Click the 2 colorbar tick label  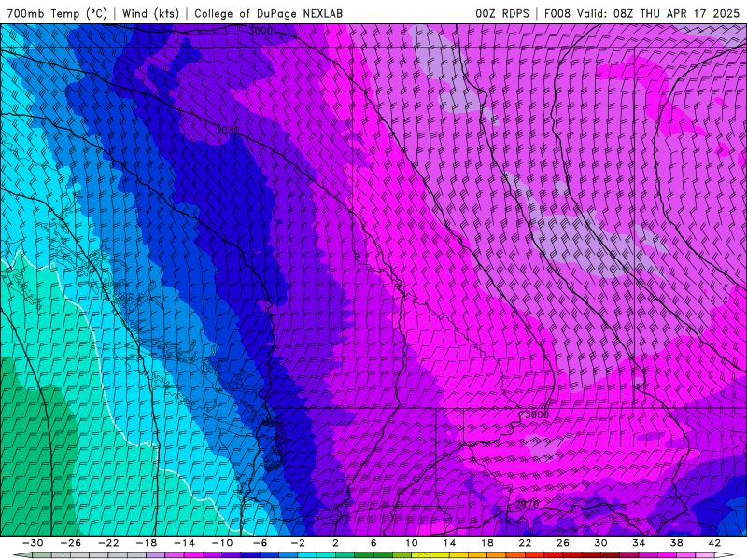coord(335,543)
